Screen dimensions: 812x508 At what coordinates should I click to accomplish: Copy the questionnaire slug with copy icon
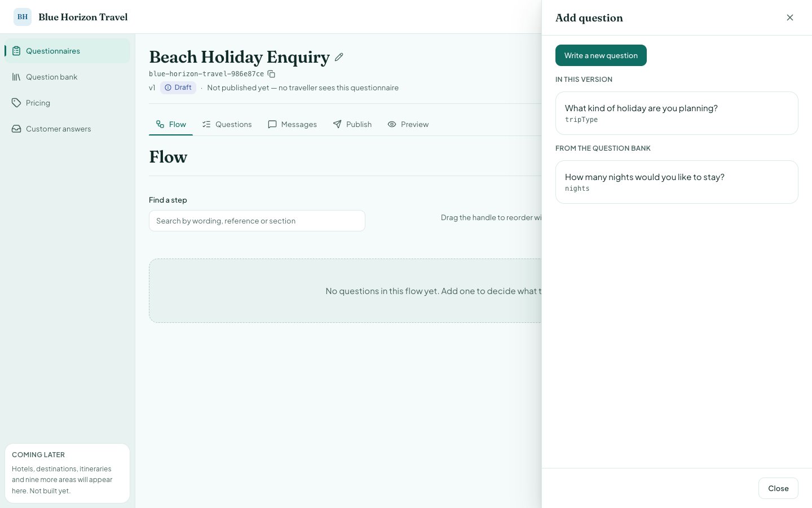click(271, 74)
